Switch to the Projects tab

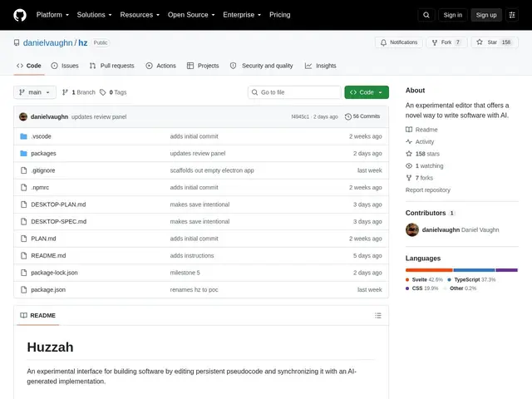(x=203, y=66)
